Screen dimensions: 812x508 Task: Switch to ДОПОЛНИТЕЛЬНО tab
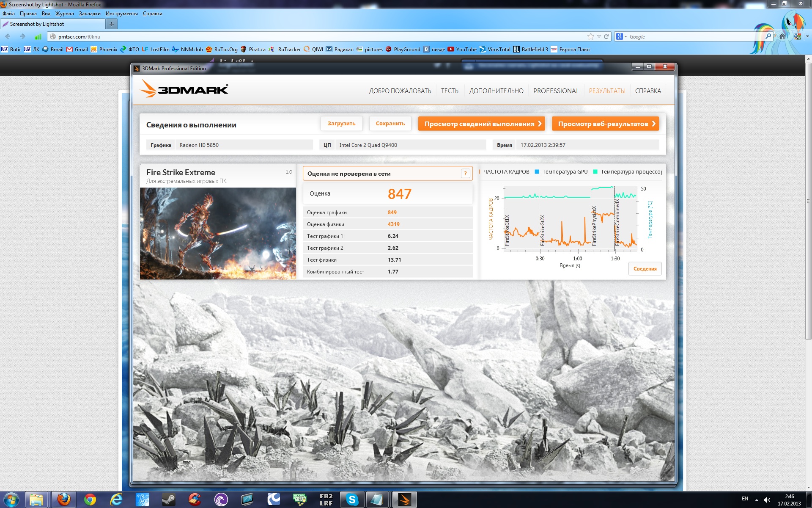(496, 91)
